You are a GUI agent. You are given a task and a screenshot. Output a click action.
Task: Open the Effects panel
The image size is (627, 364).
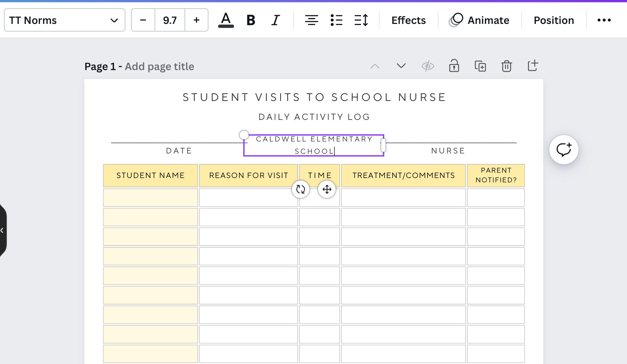point(409,20)
